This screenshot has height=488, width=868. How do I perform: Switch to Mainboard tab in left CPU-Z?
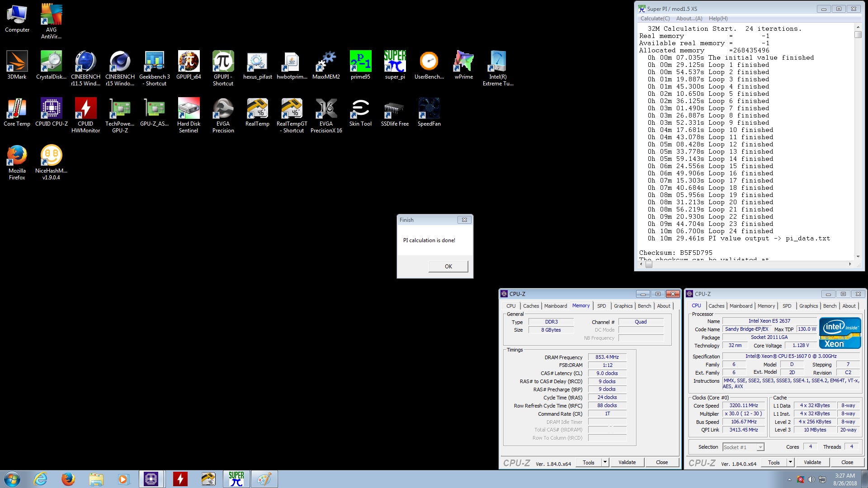pyautogui.click(x=555, y=306)
